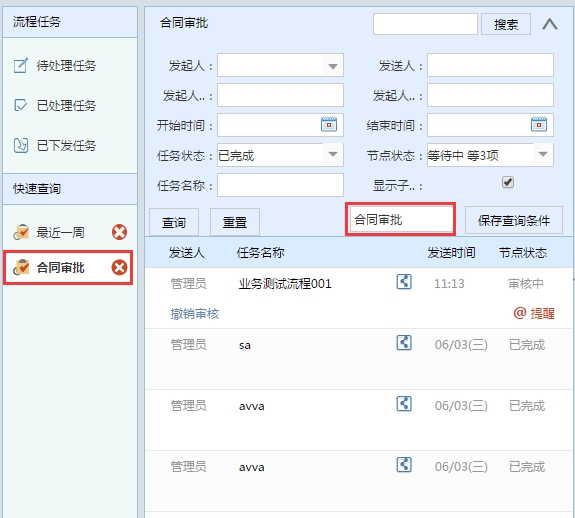This screenshot has height=518, width=575.
Task: Click the 查询 button
Action: click(x=174, y=222)
